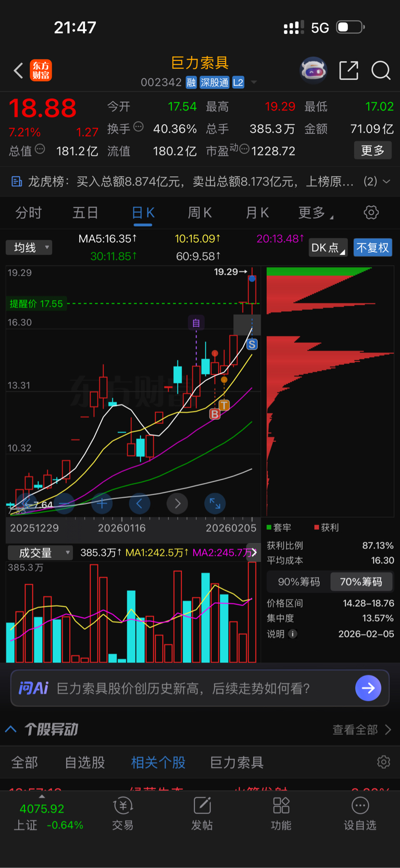The width and height of the screenshot is (400, 868).
Task: Tap the back arrow icon
Action: 18,70
